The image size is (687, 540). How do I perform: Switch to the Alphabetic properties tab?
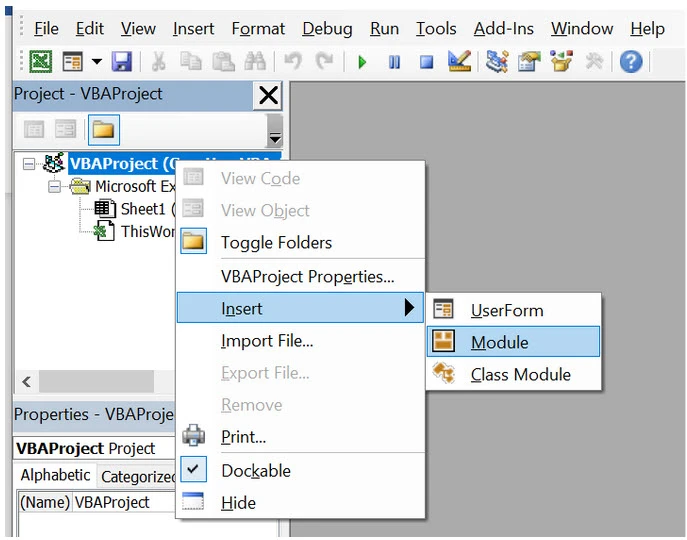[54, 476]
